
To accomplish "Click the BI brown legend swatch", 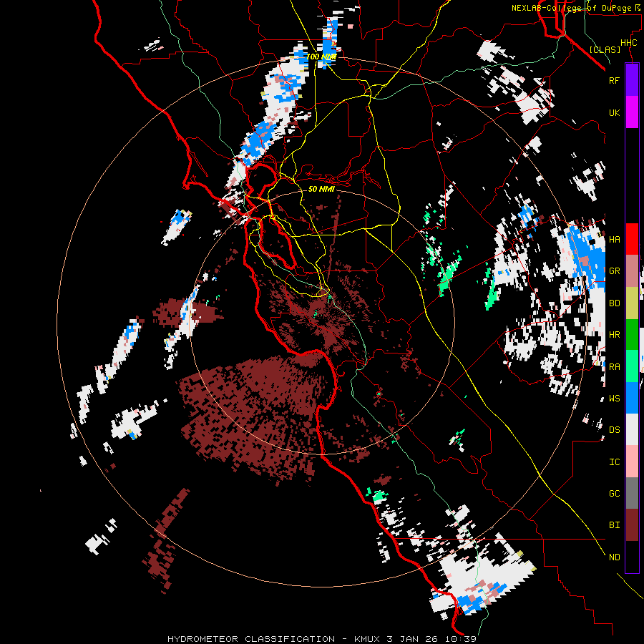I will pyautogui.click(x=632, y=525).
